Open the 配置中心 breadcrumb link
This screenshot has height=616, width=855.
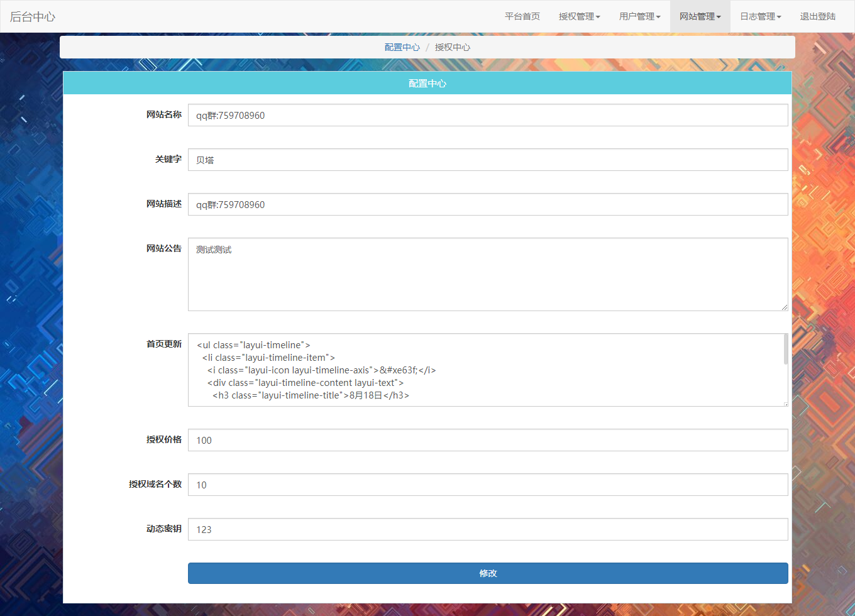[x=402, y=47]
